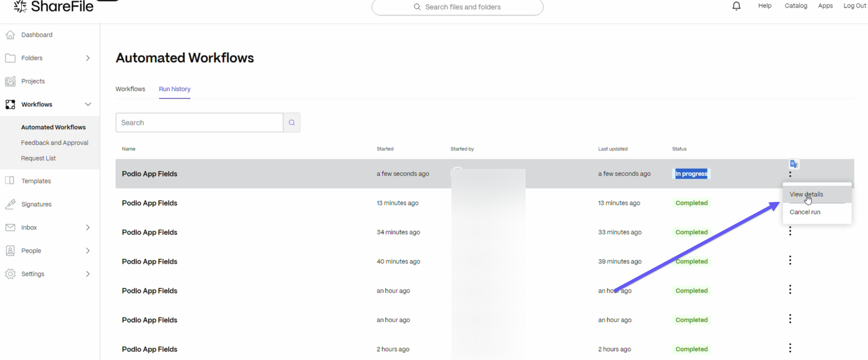Screen dimensions: 868x360
Task: Click the Projects sidebar icon
Action: 10,81
